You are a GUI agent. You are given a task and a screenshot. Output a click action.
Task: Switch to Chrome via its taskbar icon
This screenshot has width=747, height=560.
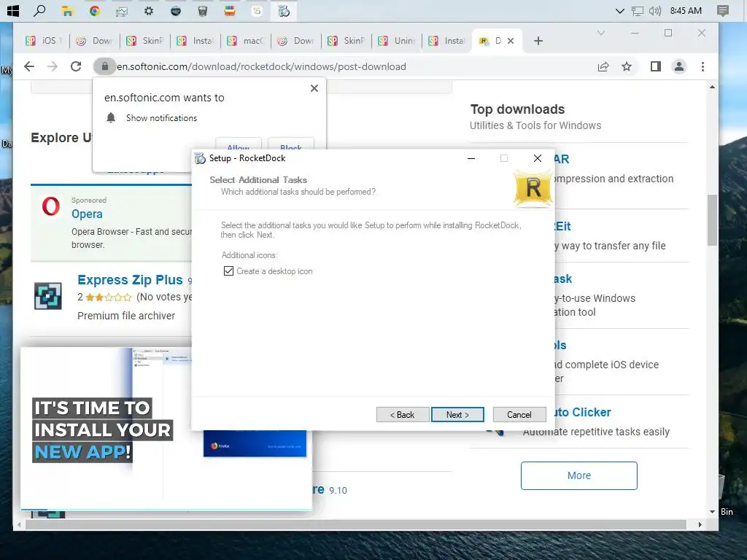94,11
